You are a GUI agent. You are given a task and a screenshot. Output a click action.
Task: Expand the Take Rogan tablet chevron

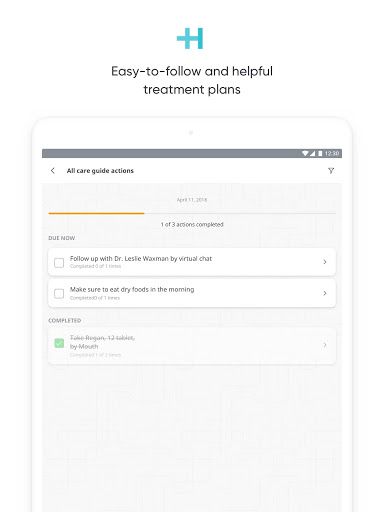(325, 345)
